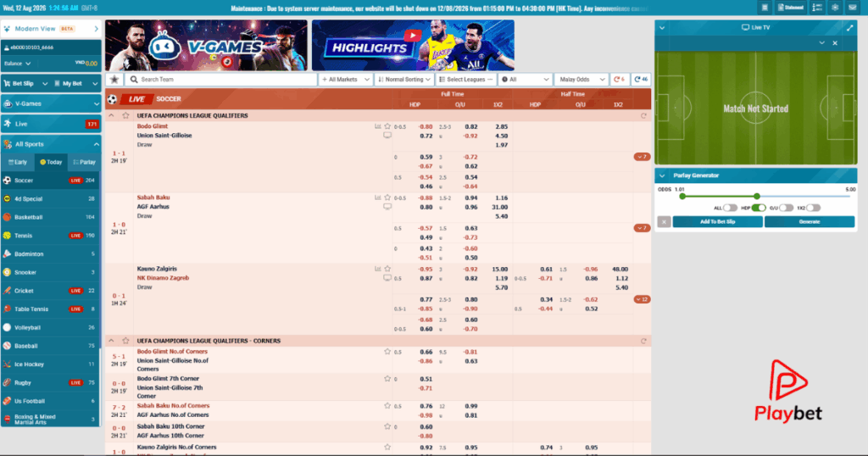Open the Normal Sorting dropdown

point(404,79)
